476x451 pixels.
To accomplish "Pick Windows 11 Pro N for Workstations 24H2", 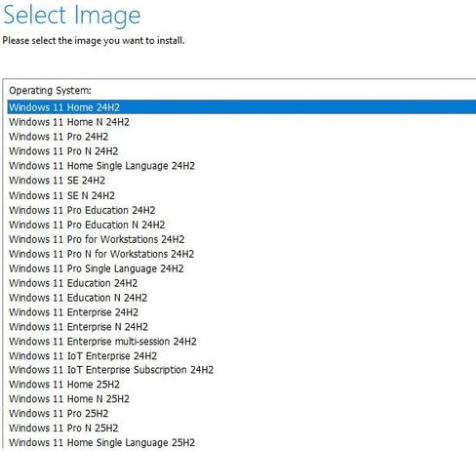I will point(101,254).
